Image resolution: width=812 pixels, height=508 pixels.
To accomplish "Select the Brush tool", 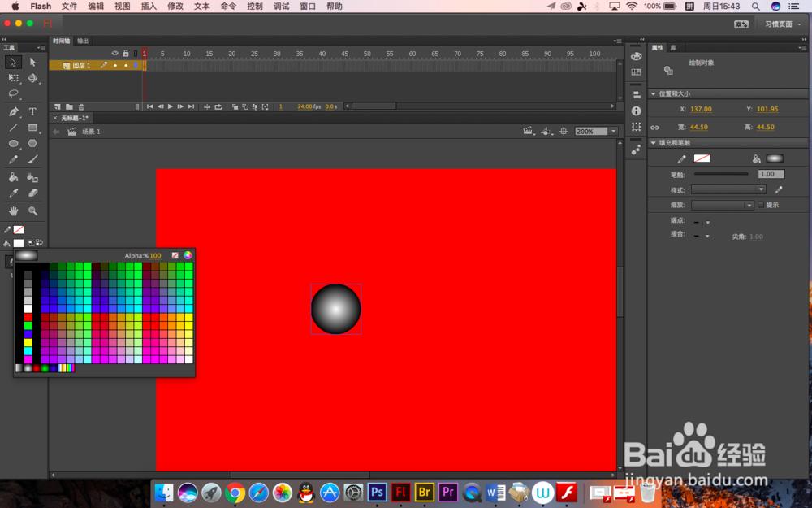I will 32,159.
